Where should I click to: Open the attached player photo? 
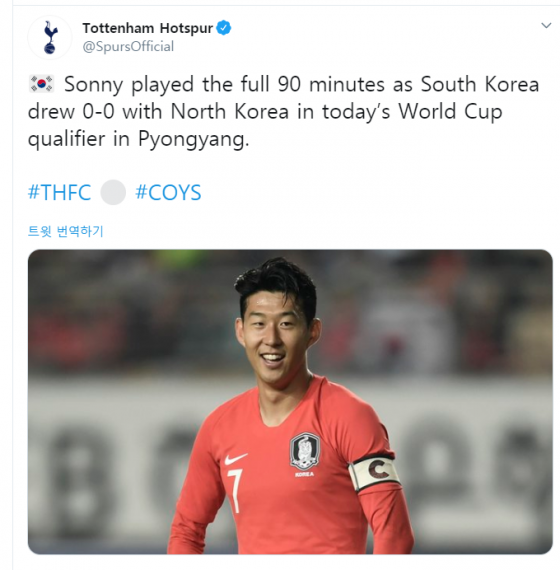[x=290, y=402]
